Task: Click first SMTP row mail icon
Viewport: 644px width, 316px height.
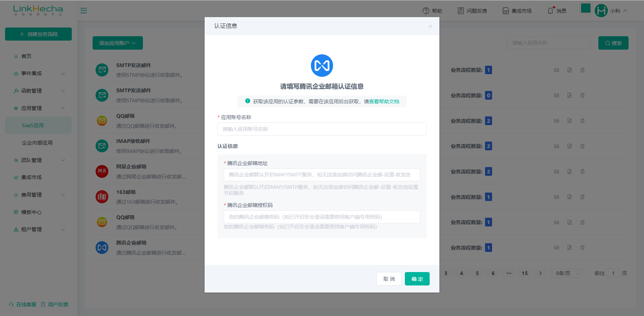Action: 102,70
